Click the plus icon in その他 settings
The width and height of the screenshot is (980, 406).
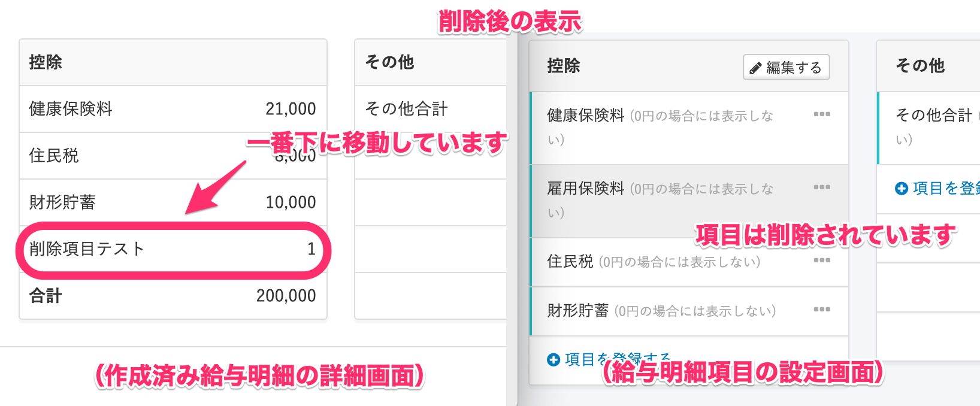point(902,189)
